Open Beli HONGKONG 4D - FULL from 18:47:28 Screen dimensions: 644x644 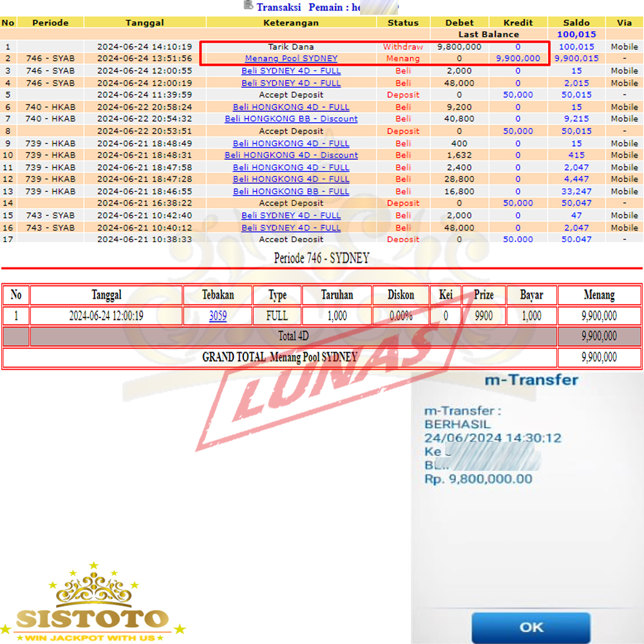pos(291,179)
